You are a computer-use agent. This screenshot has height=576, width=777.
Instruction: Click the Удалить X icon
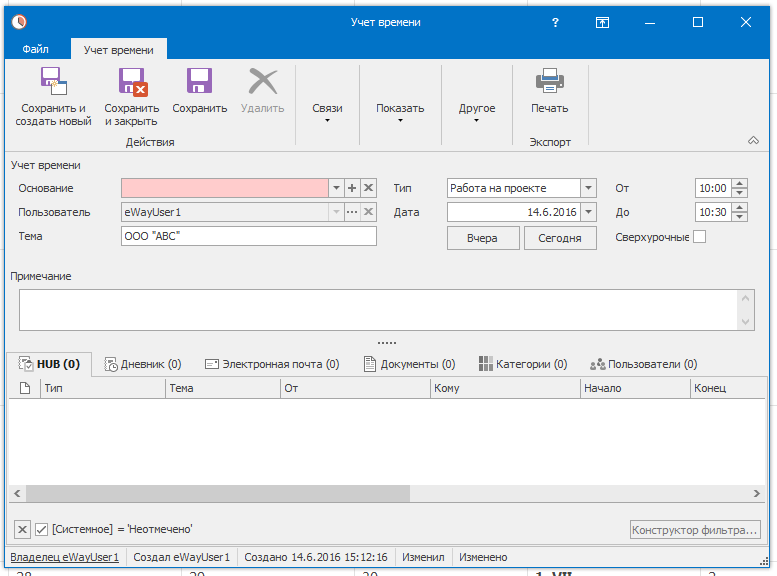click(263, 81)
